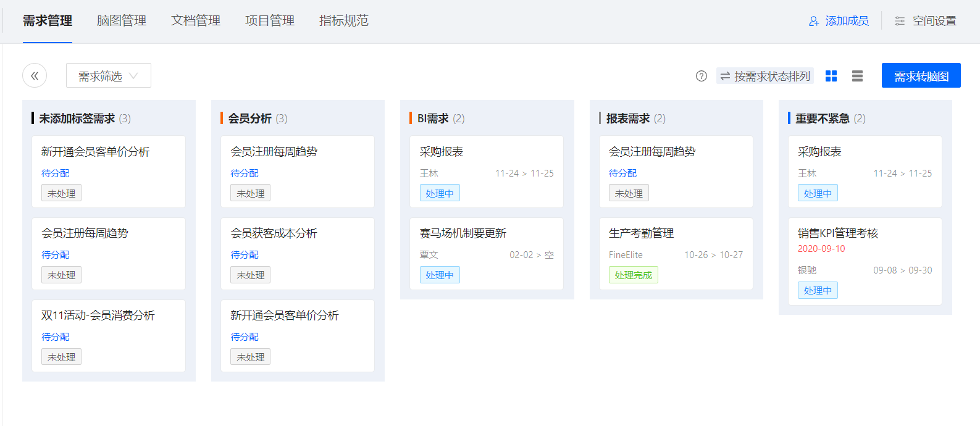This screenshot has width=980, height=426.
Task: Click the 处理完成 status tag on 生产考勤管理
Action: point(633,275)
